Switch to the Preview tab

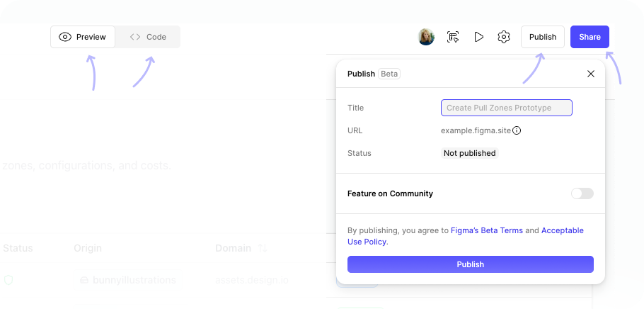point(83,37)
